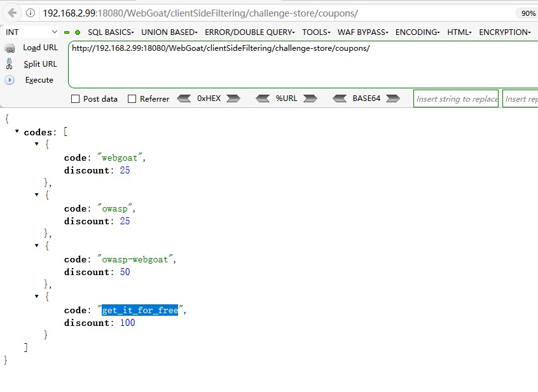
Task: Click the discount value 25 under owasp
Action: tap(125, 221)
